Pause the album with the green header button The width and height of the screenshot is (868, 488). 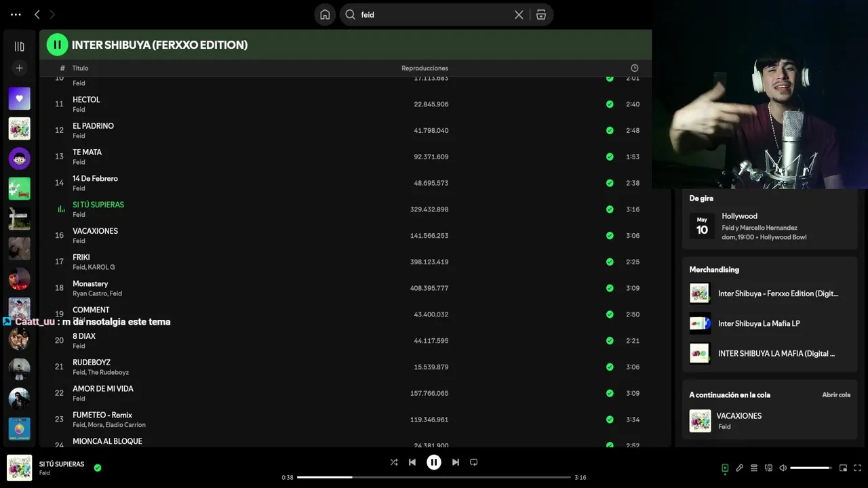point(57,45)
